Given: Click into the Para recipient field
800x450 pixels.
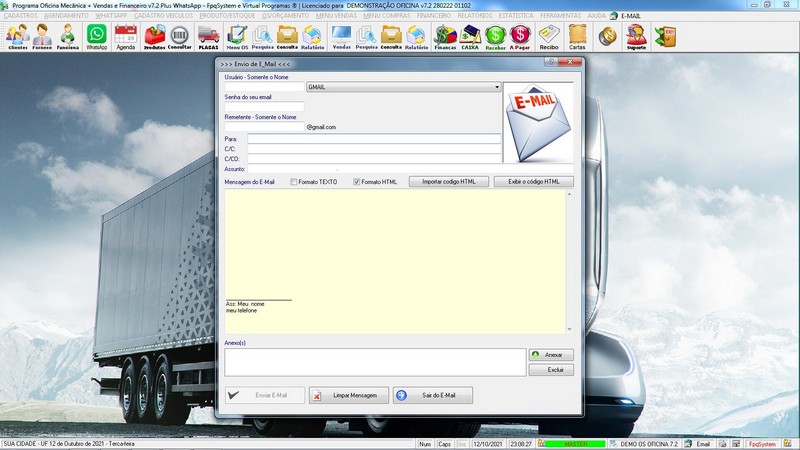Looking at the screenshot, I should 374,139.
